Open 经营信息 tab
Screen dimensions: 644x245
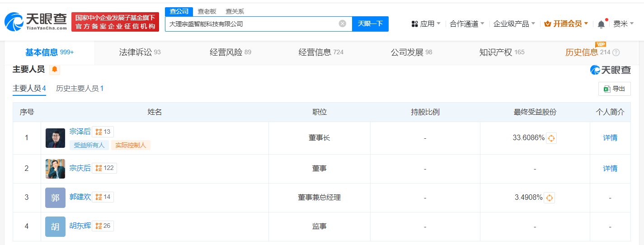click(x=321, y=52)
